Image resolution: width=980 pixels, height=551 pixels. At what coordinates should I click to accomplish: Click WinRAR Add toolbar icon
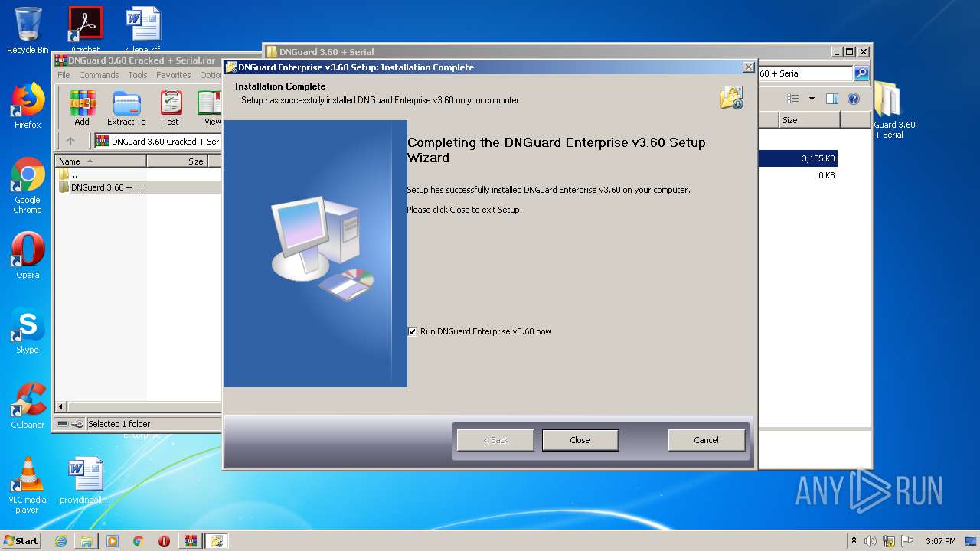coord(82,108)
